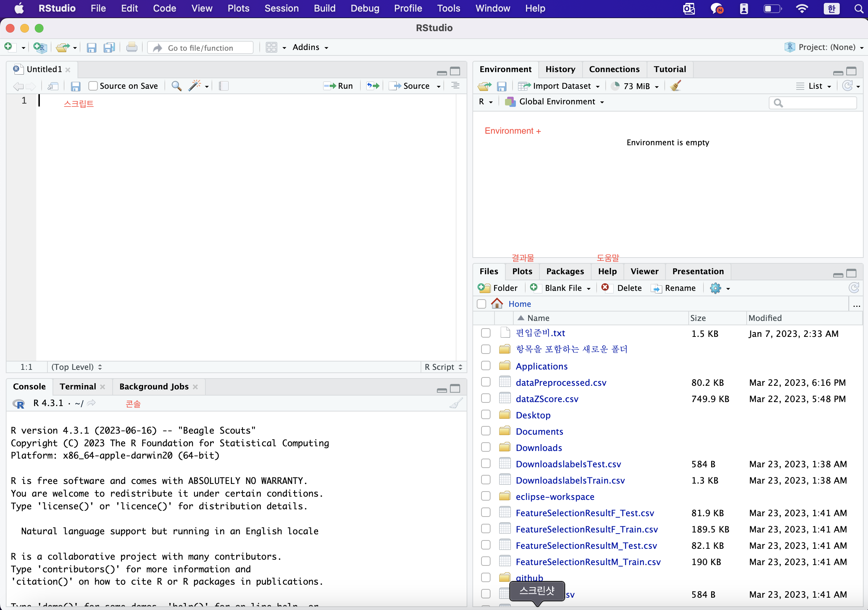This screenshot has width=868, height=610.
Task: Click the Wi-Fi status icon in menu bar
Action: pyautogui.click(x=802, y=8)
